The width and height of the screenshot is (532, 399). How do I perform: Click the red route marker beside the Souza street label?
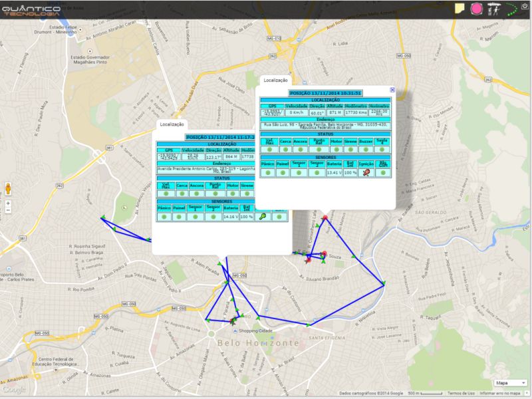324,253
